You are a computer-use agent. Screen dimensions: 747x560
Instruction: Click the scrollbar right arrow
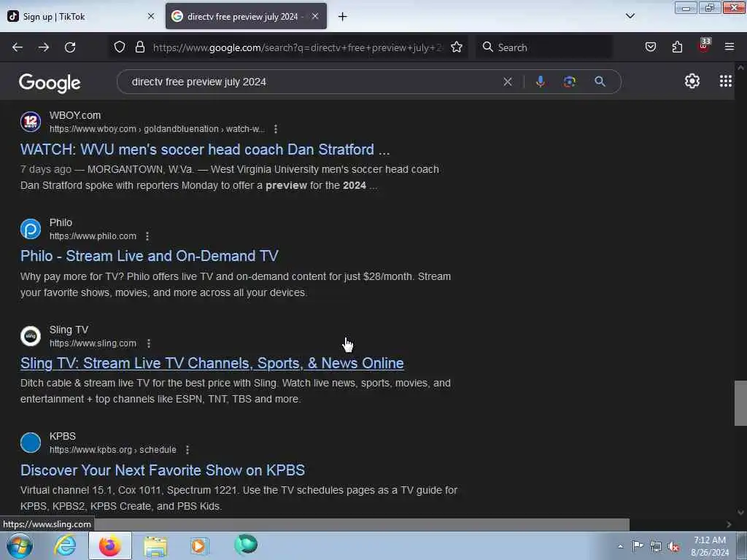(x=729, y=524)
